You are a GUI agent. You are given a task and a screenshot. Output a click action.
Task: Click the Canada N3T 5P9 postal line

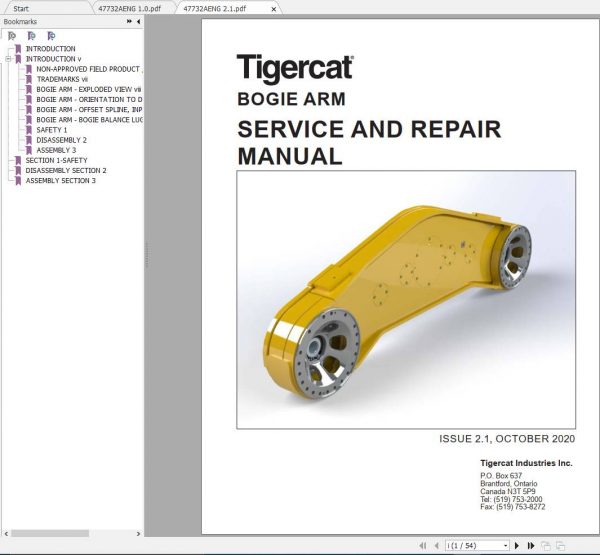click(x=508, y=491)
